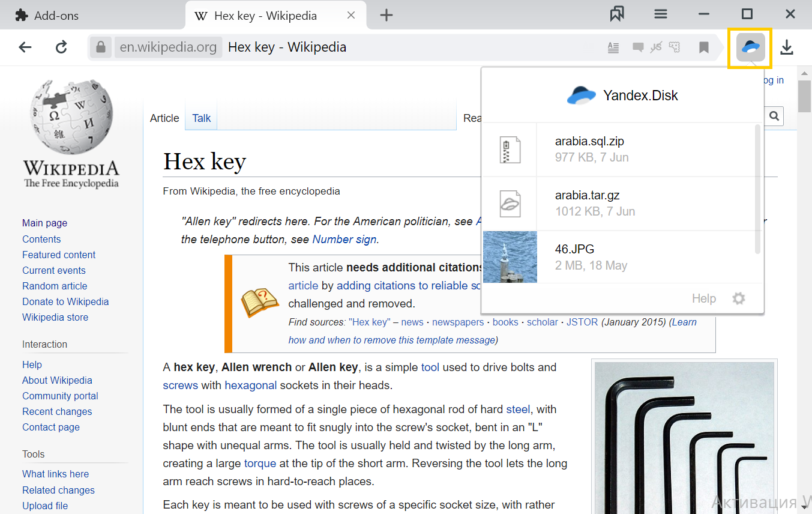
Task: Click adding citations to reliable sources link
Action: [x=409, y=285]
